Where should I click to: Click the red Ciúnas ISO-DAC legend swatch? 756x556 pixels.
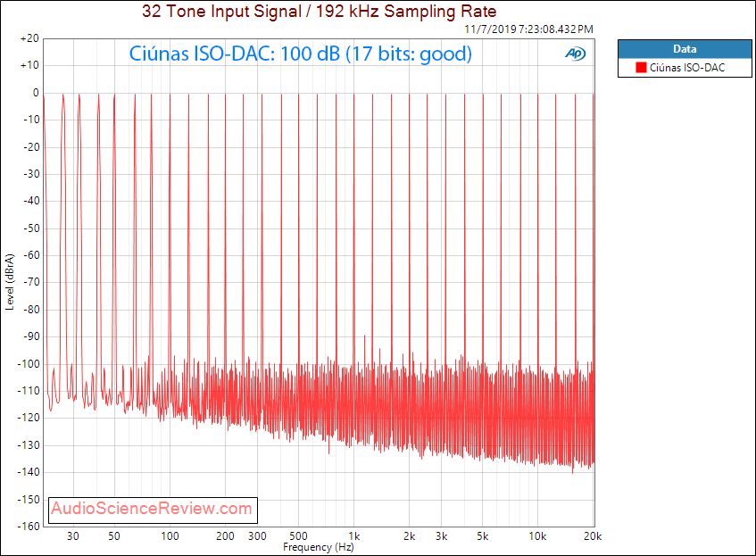pyautogui.click(x=641, y=68)
